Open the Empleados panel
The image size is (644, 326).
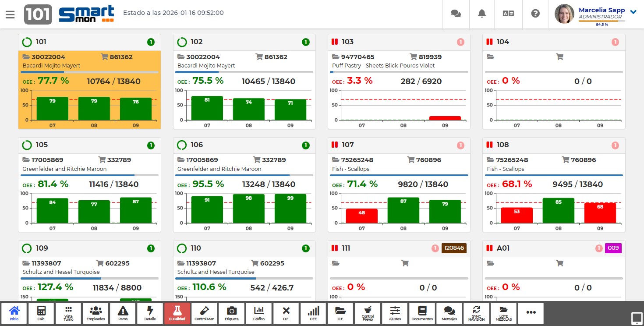pos(96,313)
